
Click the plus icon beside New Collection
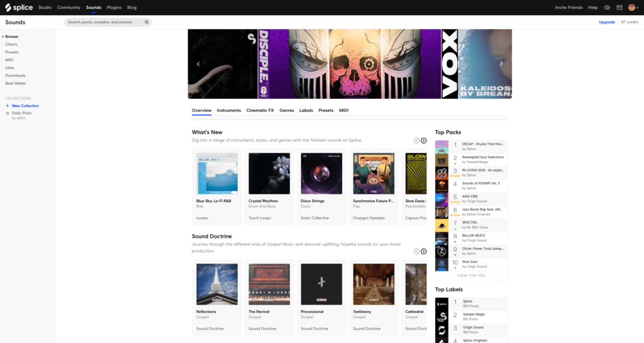8,106
